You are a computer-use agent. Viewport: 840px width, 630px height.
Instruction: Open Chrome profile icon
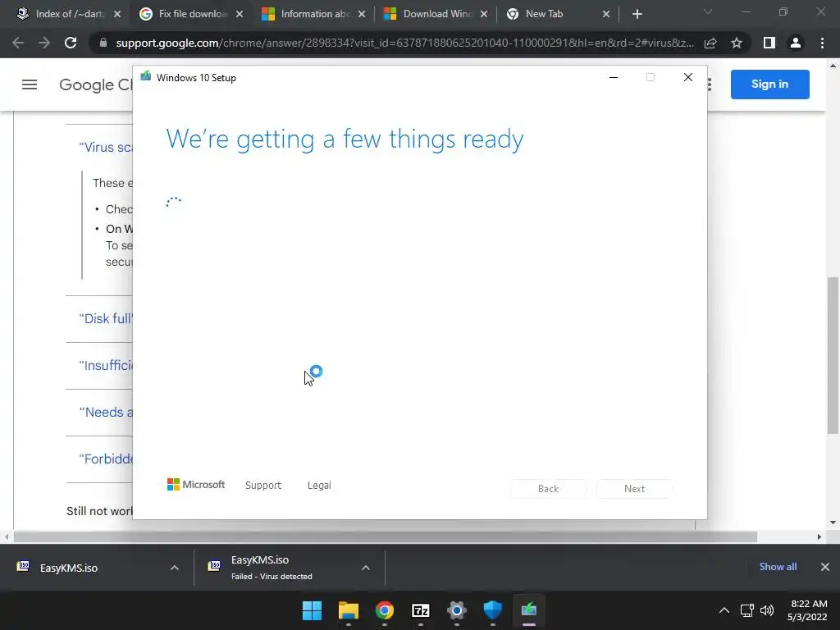tap(796, 43)
